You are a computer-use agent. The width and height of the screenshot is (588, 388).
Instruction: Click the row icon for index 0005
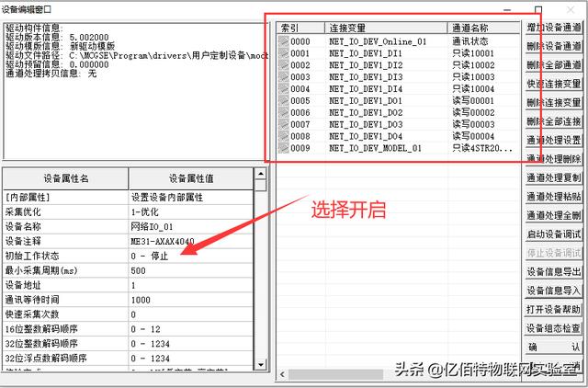284,101
